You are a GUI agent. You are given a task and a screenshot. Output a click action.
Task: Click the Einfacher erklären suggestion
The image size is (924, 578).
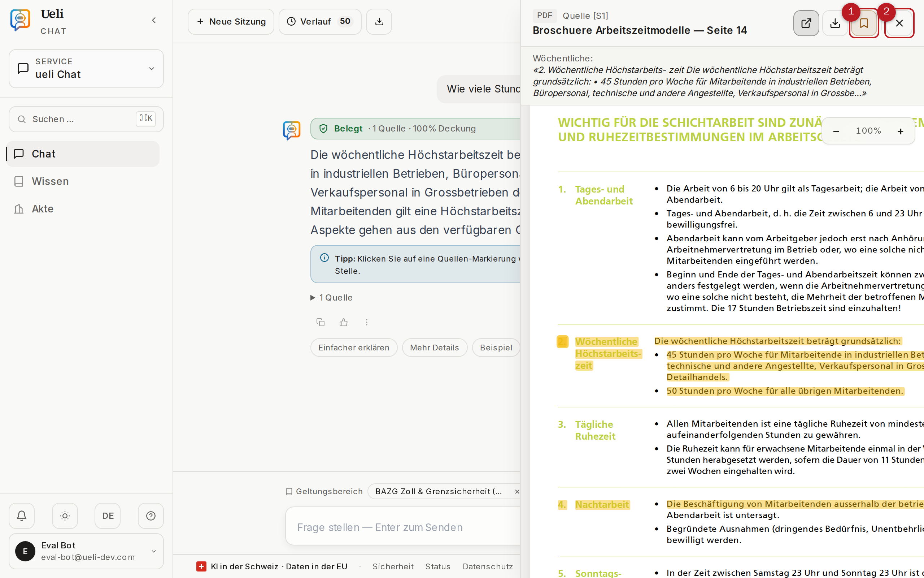click(x=354, y=348)
